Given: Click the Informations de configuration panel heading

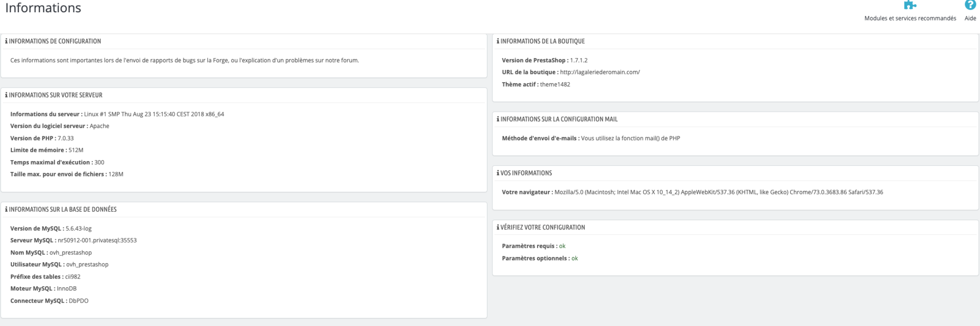Looking at the screenshot, I should point(55,41).
